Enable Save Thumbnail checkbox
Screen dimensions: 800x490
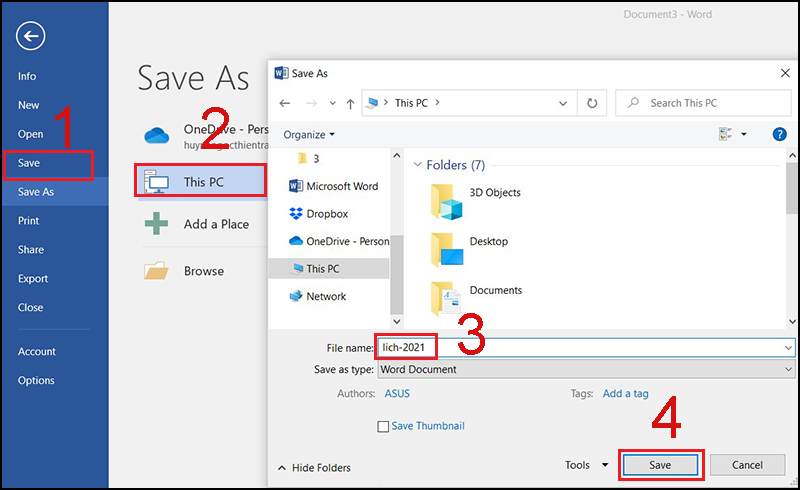[x=383, y=427]
